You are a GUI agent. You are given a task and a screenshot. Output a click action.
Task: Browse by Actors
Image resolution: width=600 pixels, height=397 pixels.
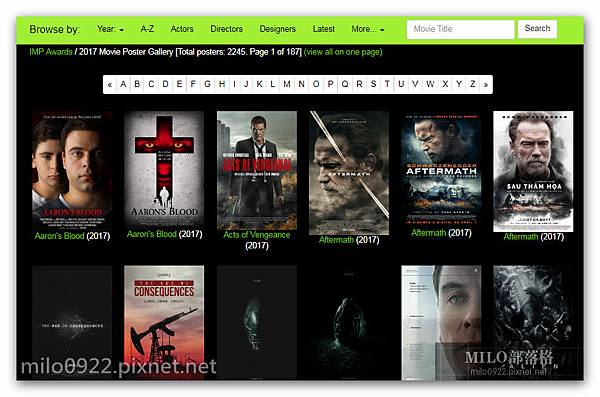click(182, 29)
